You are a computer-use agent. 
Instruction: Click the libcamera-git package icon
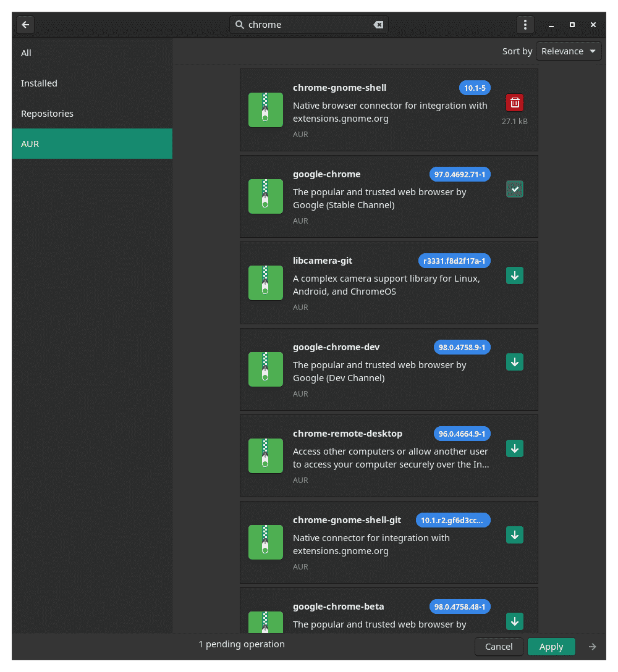[266, 283]
